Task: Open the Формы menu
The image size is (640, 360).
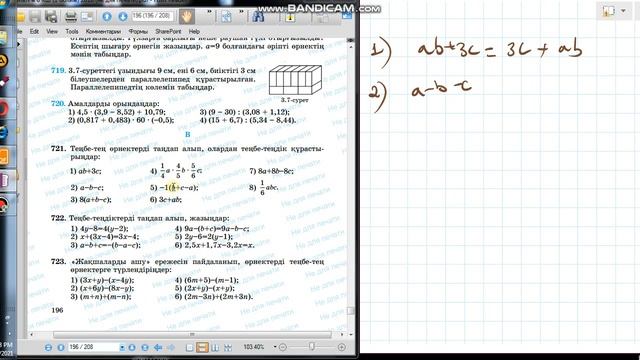Action: coord(138,31)
